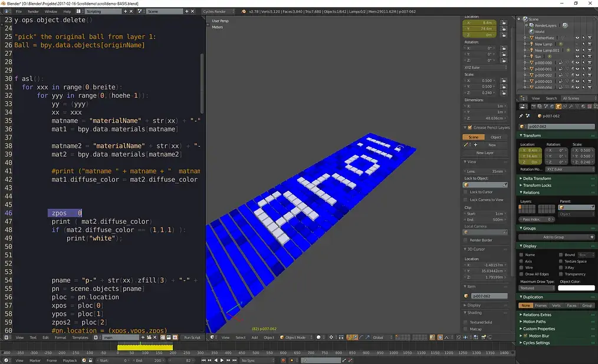The image size is (598, 364).
Task: Click the Add to Group button
Action: pos(557,237)
